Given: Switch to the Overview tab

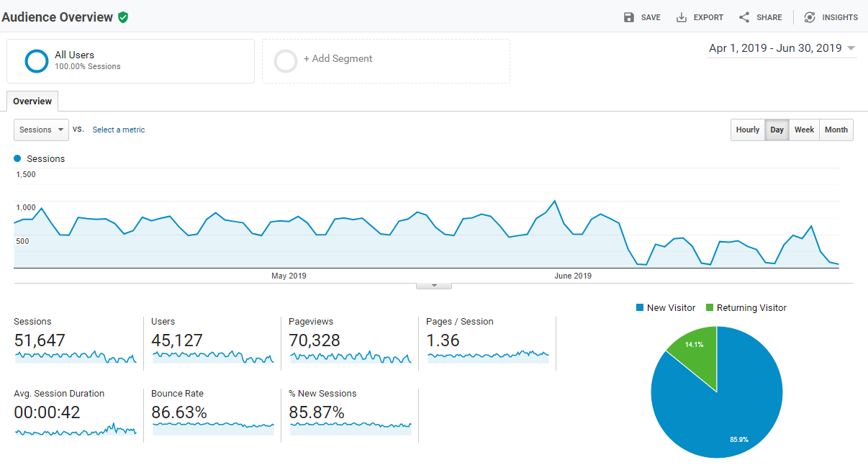Looking at the screenshot, I should (32, 101).
